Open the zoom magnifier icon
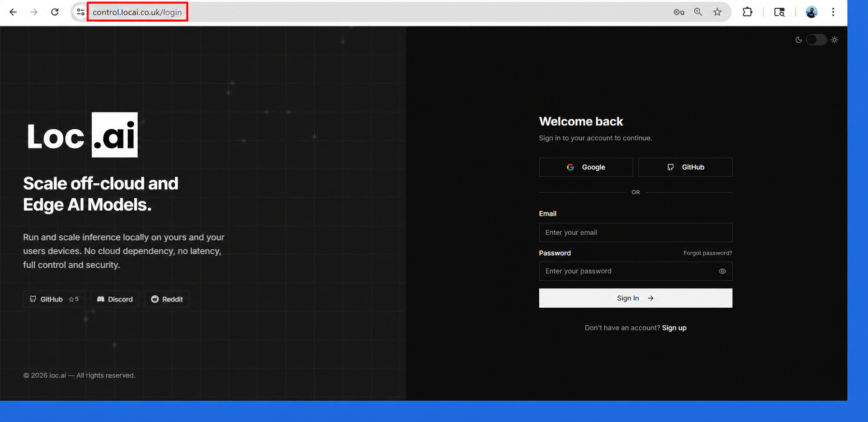 pyautogui.click(x=698, y=12)
